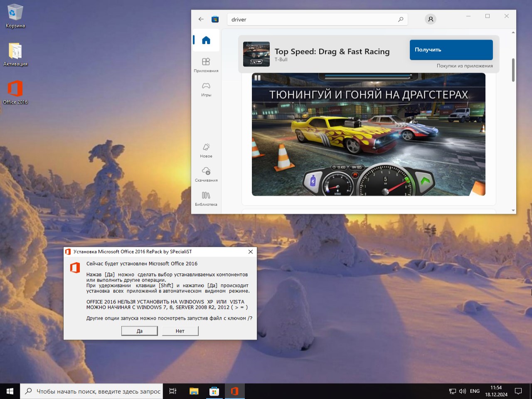This screenshot has height=399, width=532.
Task: Minimize the Microsoft Store window
Action: (x=468, y=16)
